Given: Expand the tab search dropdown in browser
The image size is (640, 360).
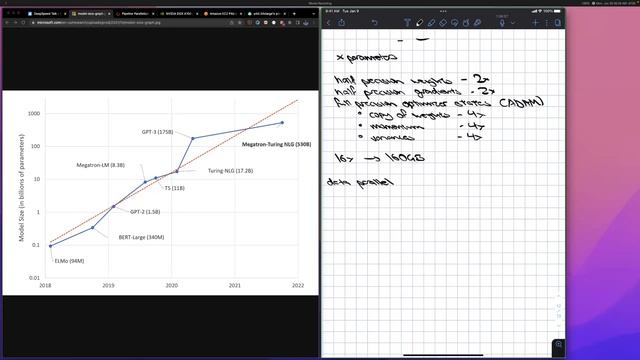Looking at the screenshot, I should pyautogui.click(x=313, y=13).
